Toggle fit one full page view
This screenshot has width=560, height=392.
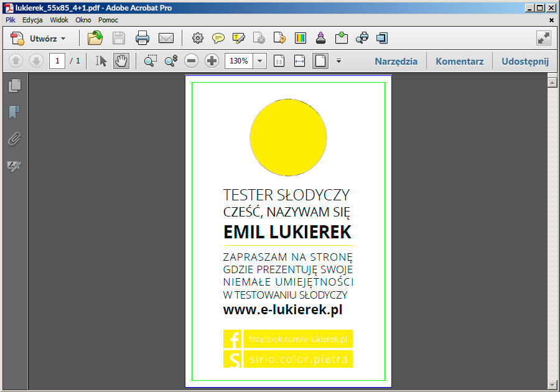320,61
